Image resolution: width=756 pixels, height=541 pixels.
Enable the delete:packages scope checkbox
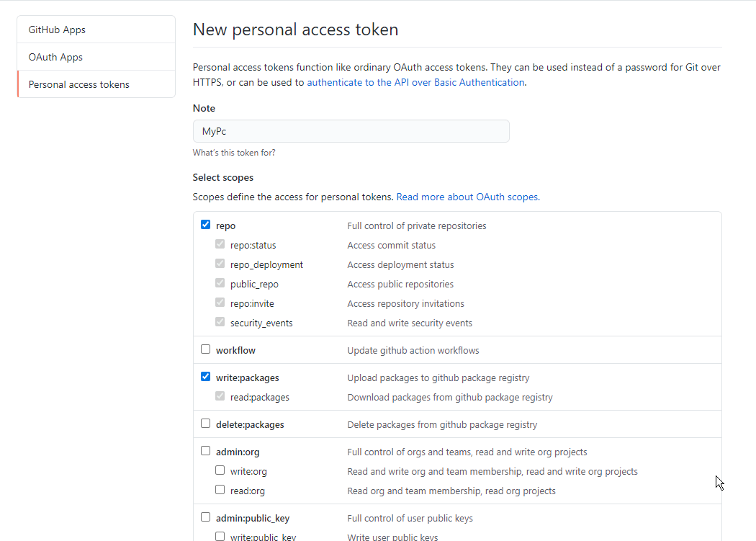coord(206,424)
